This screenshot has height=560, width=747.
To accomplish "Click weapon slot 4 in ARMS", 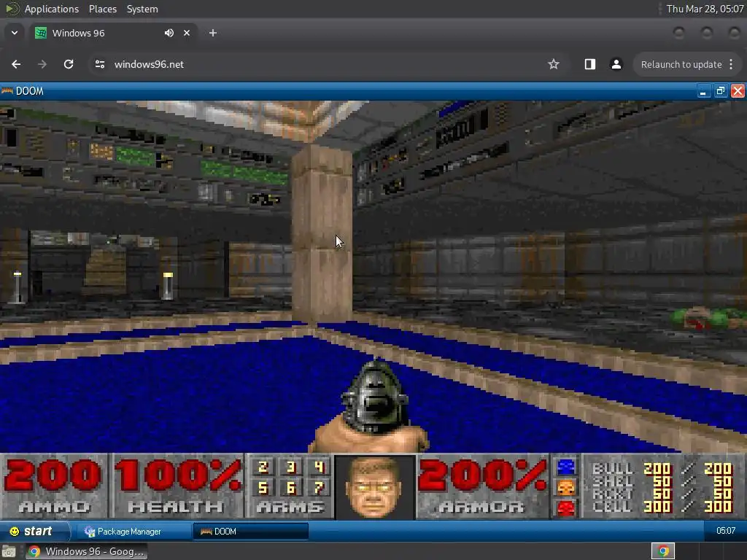I will pos(319,467).
